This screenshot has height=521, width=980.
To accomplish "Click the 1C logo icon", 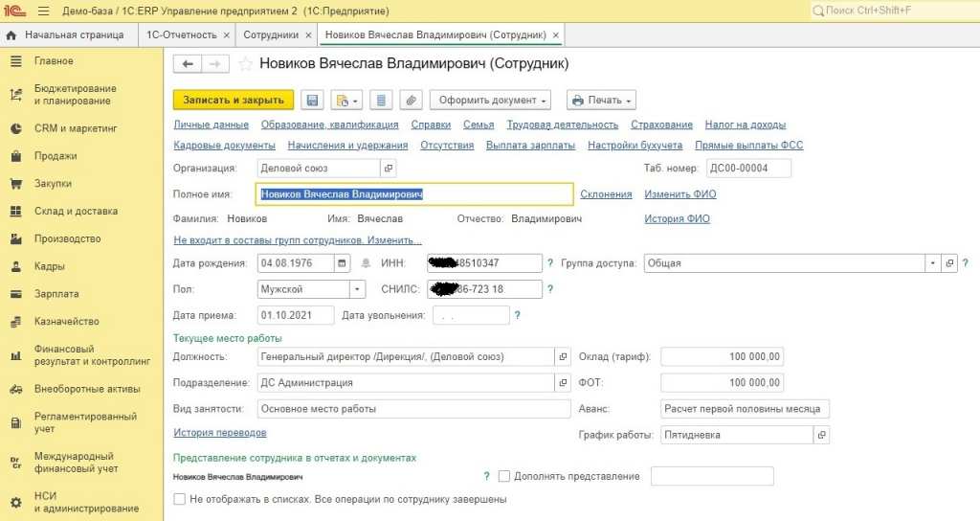I will [15, 11].
